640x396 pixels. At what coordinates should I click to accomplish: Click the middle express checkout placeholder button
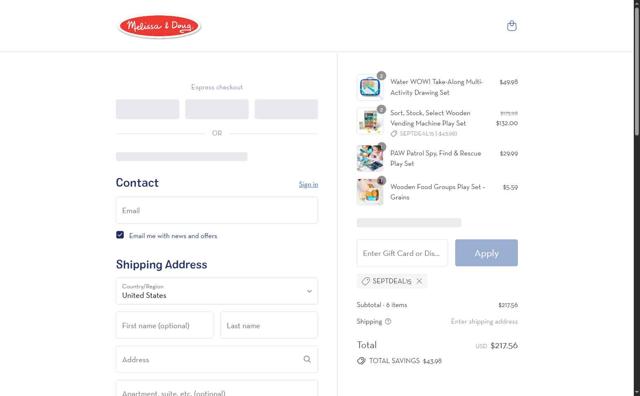pos(217,109)
